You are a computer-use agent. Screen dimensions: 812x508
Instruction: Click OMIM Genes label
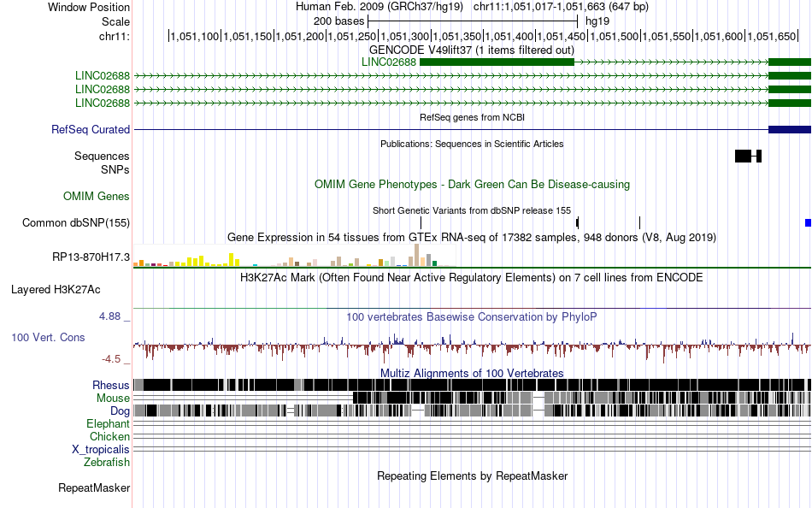[x=97, y=197]
